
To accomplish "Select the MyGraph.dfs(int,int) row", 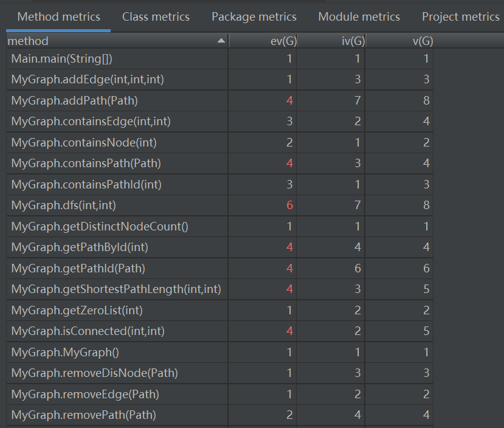I will click(219, 205).
